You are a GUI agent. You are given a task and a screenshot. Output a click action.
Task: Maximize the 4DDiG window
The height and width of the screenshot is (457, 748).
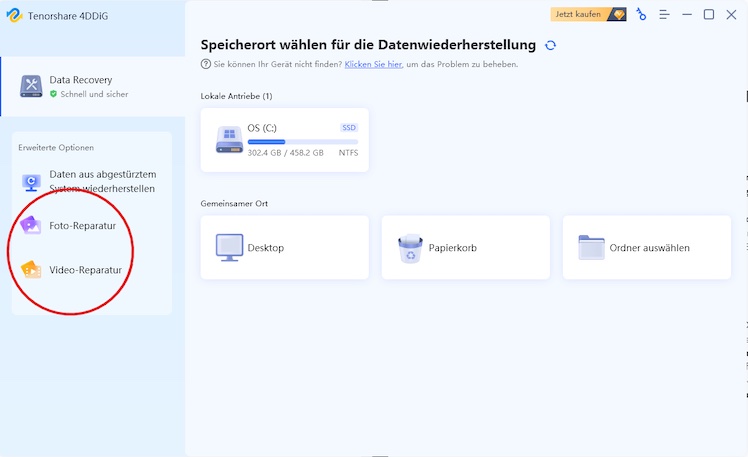click(709, 15)
